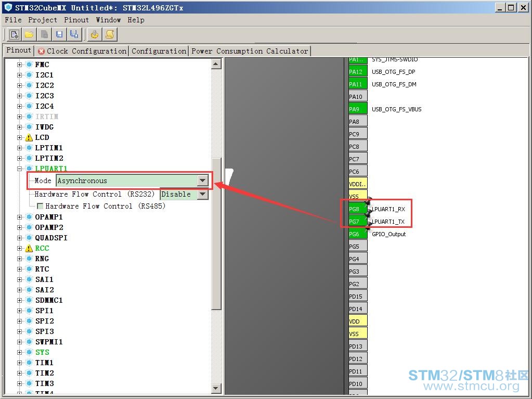Click pin PA12 for USB_OTG_FS_DP
This screenshot has width=532, height=399.
pyautogui.click(x=358, y=72)
